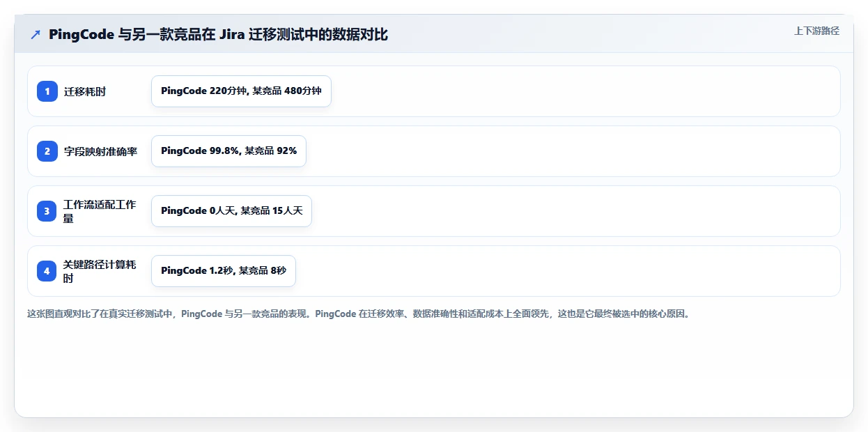Open the PingCode 0人天 value chip

click(231, 211)
